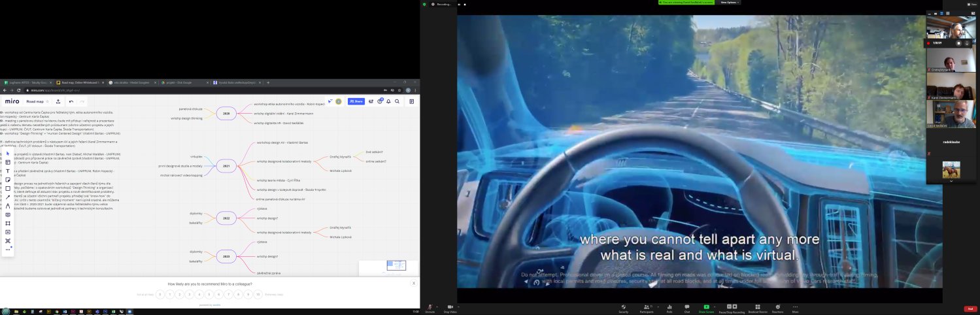
Task: Open the View Options dropdown
Action: coord(730,3)
